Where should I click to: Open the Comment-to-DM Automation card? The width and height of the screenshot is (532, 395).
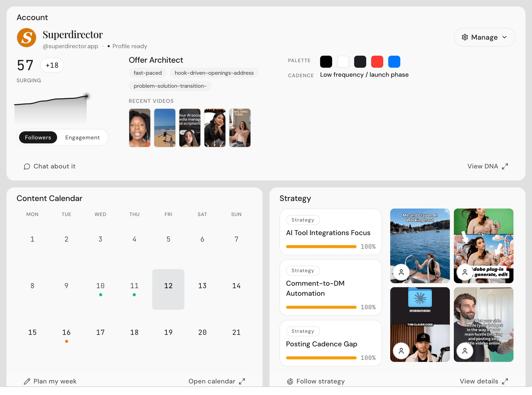click(x=331, y=287)
